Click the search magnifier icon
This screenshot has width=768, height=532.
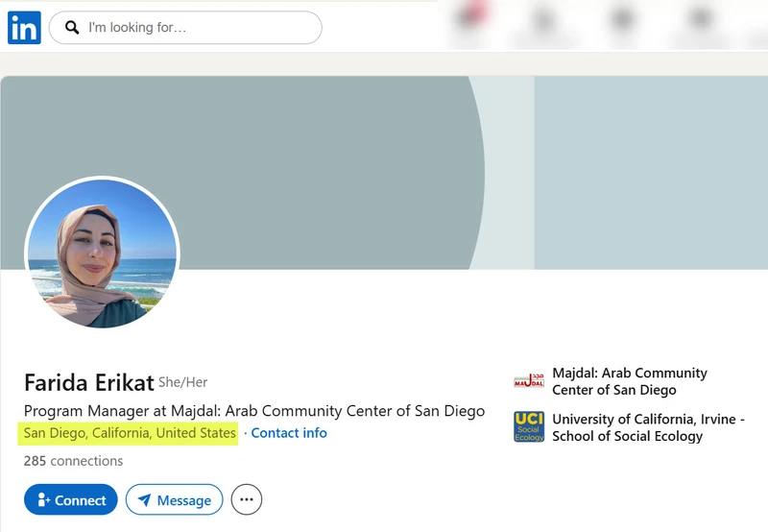(x=72, y=28)
